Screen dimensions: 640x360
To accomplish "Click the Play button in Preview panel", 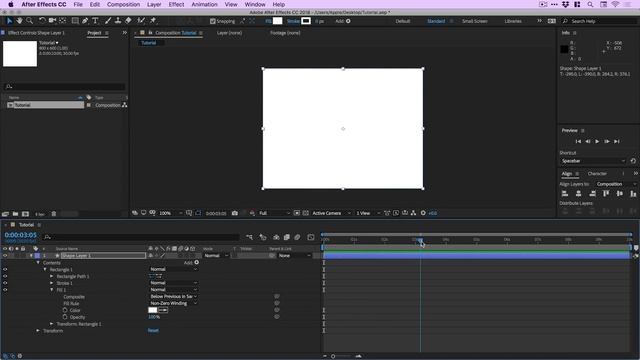I will coord(597,141).
